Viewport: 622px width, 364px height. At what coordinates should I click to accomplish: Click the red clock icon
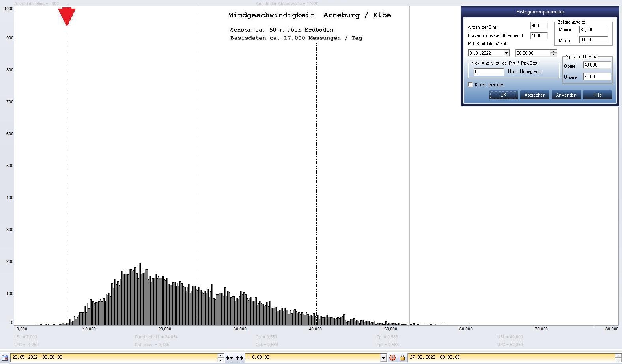point(392,358)
